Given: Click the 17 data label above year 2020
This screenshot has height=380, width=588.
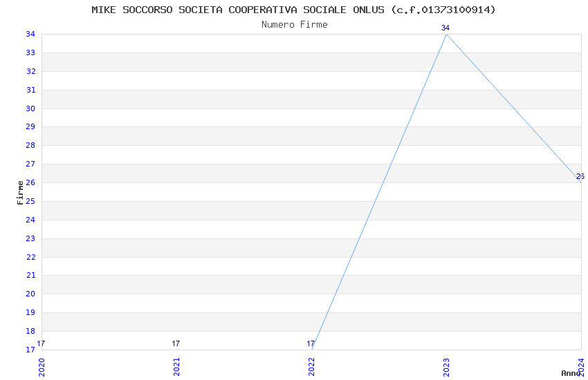Looking at the screenshot, I should click(41, 343).
